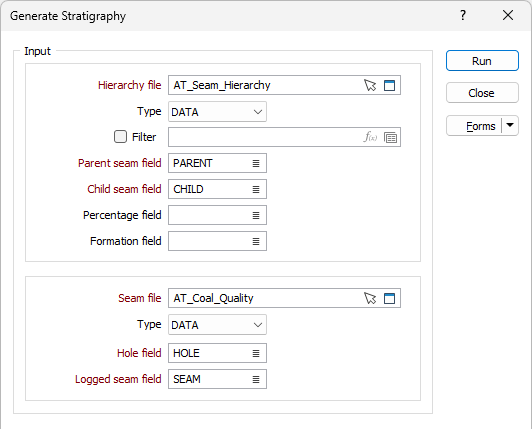The image size is (532, 429).
Task: Click the Child seam field label
Action: pyautogui.click(x=124, y=189)
